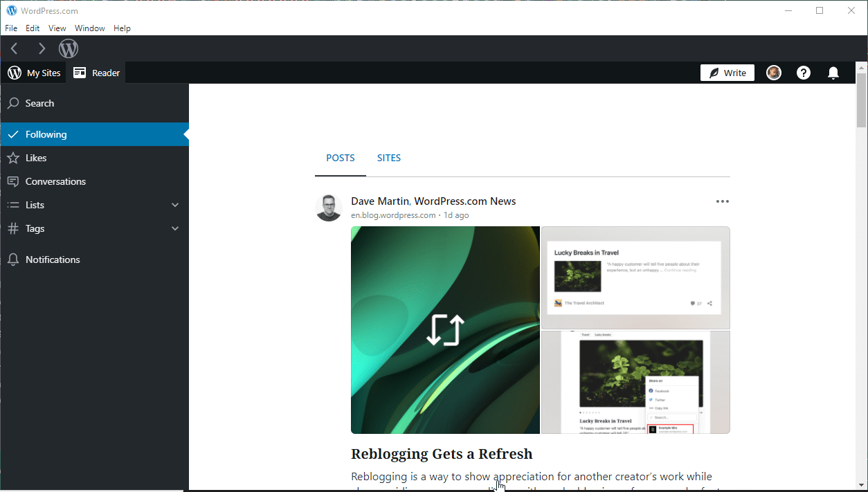Expand the Tags chevron
Image resolution: width=868 pixels, height=492 pixels.
(175, 228)
